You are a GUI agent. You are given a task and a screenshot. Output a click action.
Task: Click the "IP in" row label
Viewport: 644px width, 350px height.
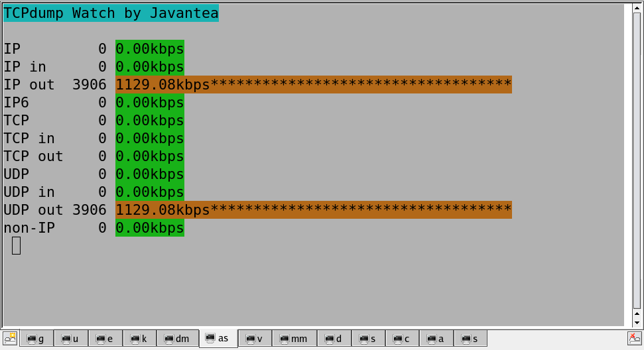25,67
